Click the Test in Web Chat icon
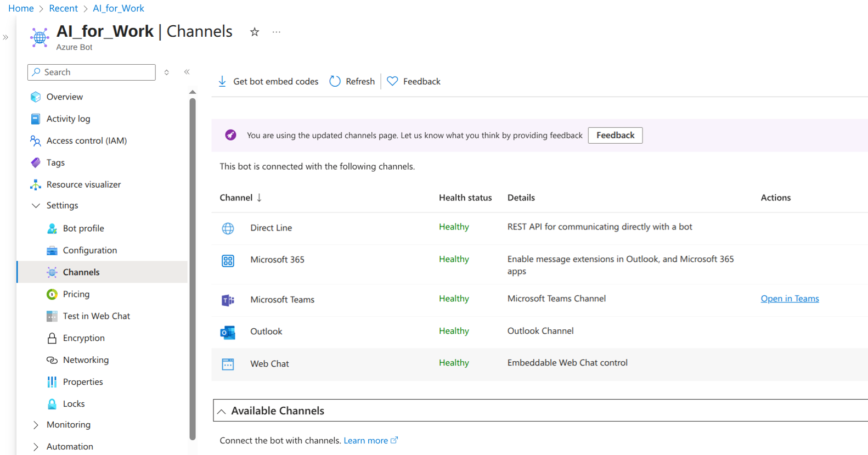This screenshot has width=868, height=455. pos(52,316)
